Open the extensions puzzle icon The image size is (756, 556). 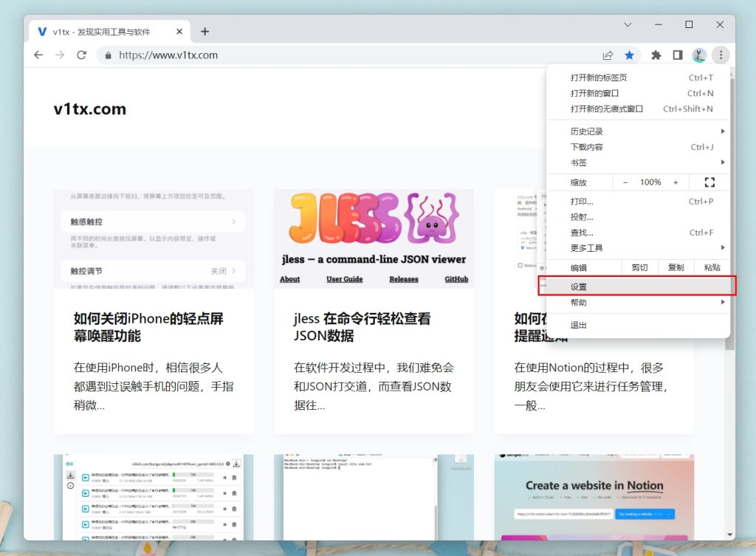pyautogui.click(x=656, y=55)
